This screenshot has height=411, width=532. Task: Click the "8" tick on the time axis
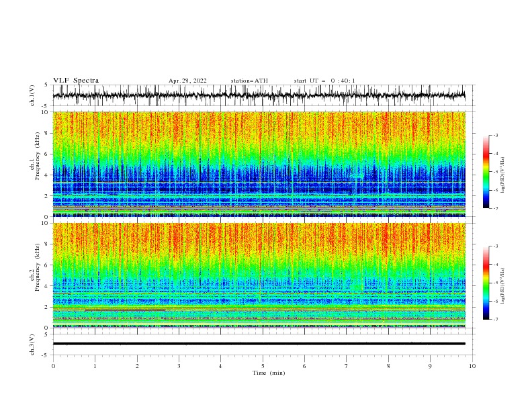[388, 366]
